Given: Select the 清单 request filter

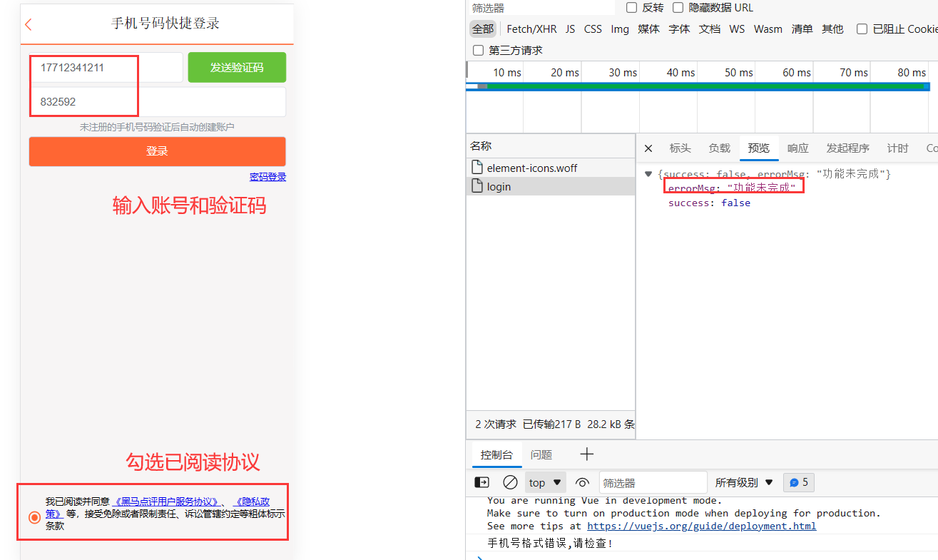Looking at the screenshot, I should [802, 29].
